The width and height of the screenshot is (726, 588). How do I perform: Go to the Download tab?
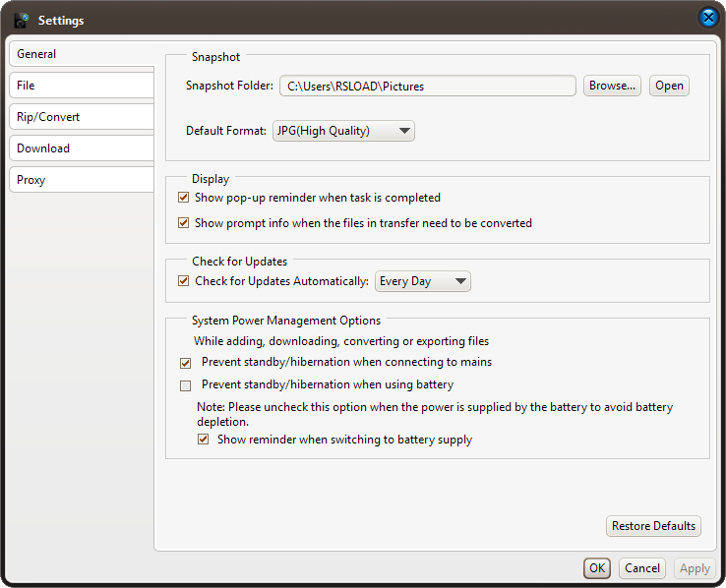pyautogui.click(x=81, y=148)
